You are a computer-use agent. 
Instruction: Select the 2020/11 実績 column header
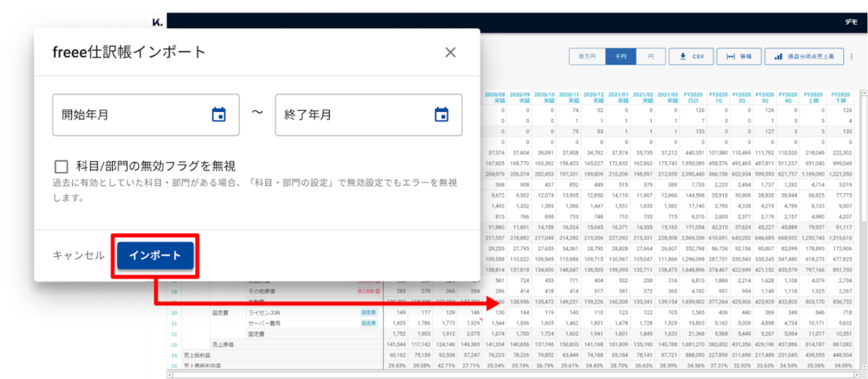[569, 98]
